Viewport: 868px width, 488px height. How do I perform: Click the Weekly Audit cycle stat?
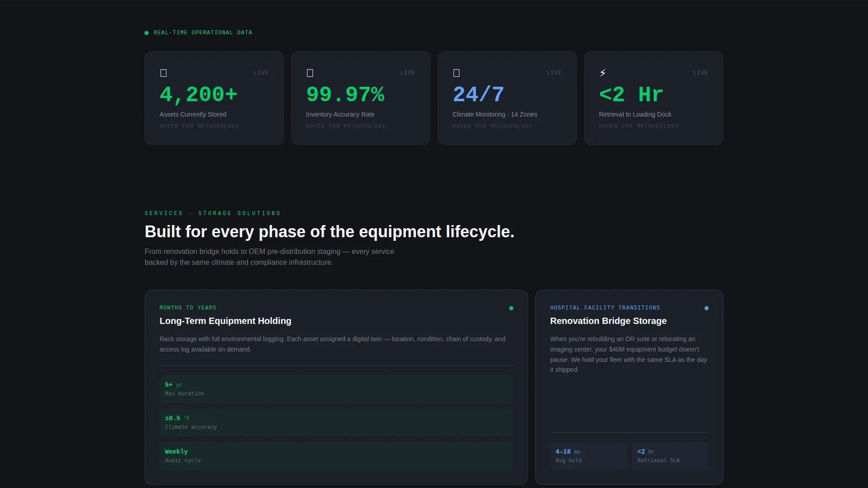(x=336, y=456)
